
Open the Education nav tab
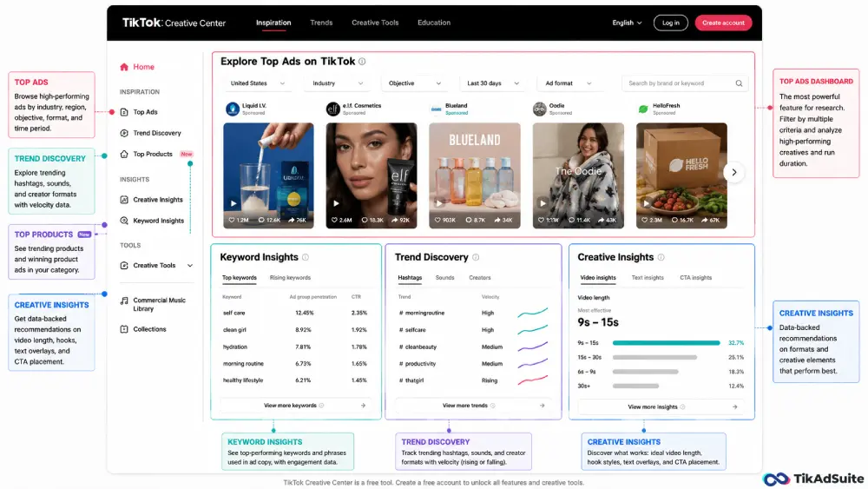(x=434, y=23)
